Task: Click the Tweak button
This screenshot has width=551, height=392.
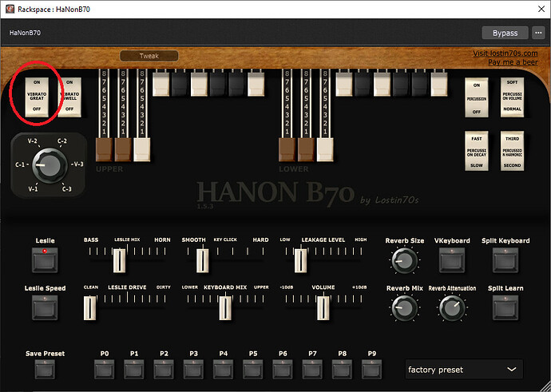Action: [149, 56]
